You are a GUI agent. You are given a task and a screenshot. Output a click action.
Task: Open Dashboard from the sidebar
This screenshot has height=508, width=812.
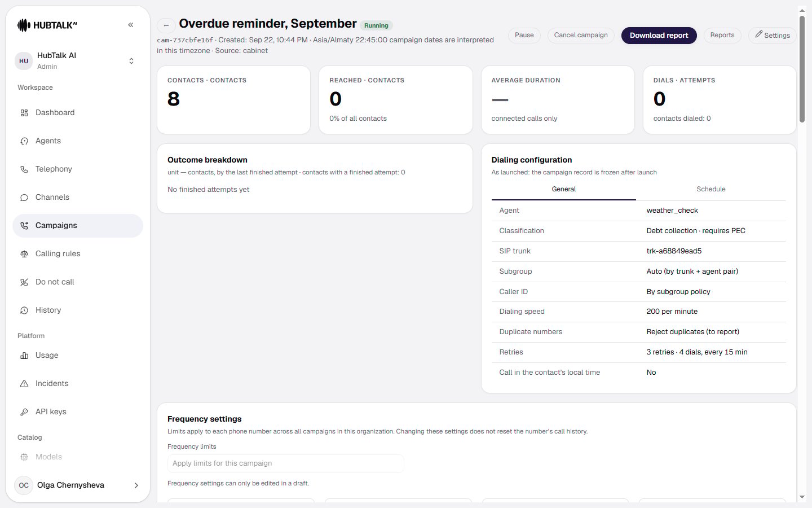tap(78, 113)
